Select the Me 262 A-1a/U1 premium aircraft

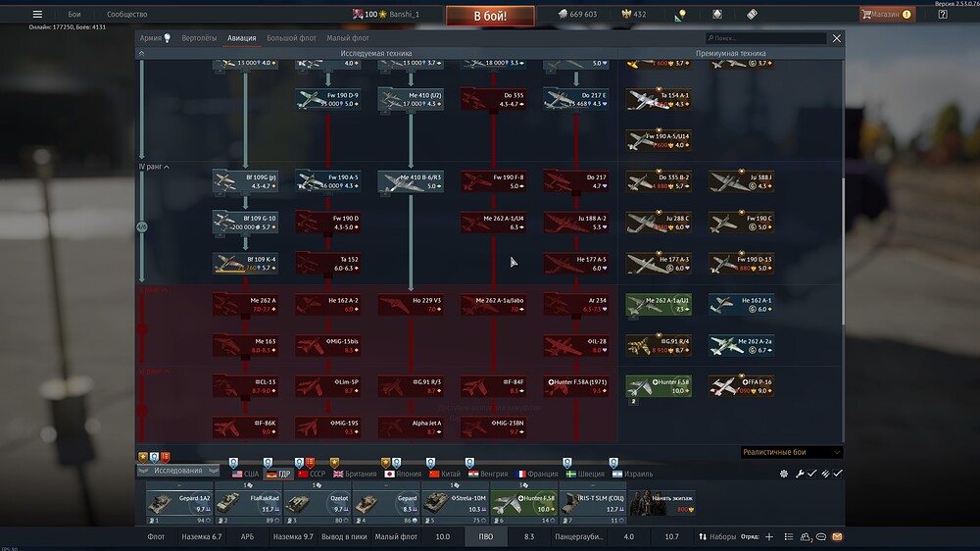(x=659, y=305)
